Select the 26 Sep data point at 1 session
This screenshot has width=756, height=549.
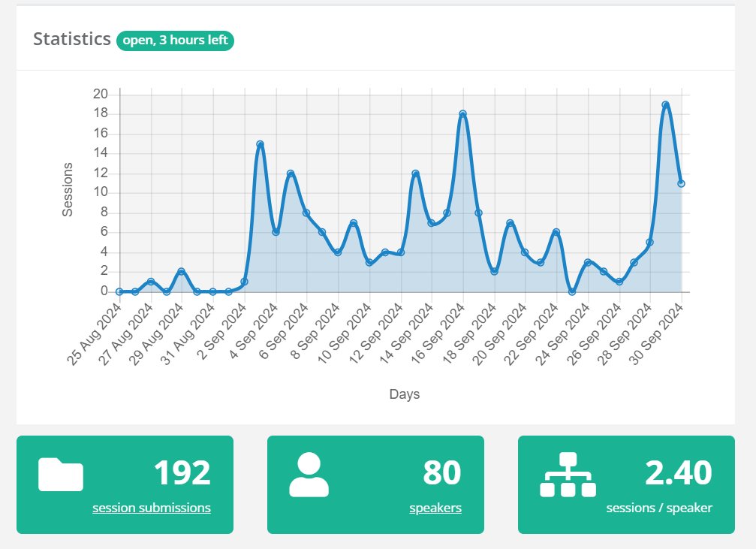(619, 282)
